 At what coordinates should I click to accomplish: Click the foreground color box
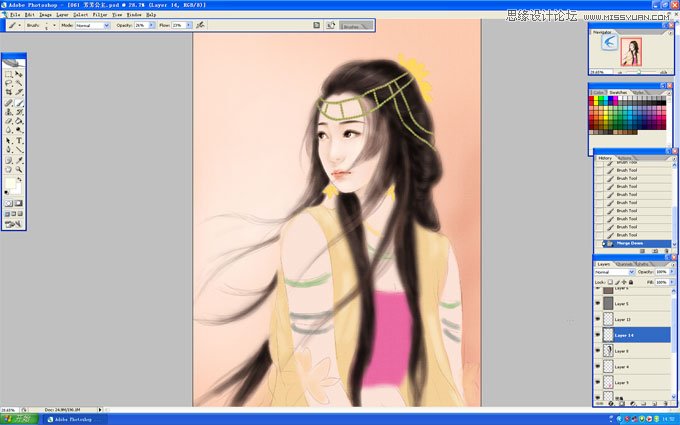(10, 183)
